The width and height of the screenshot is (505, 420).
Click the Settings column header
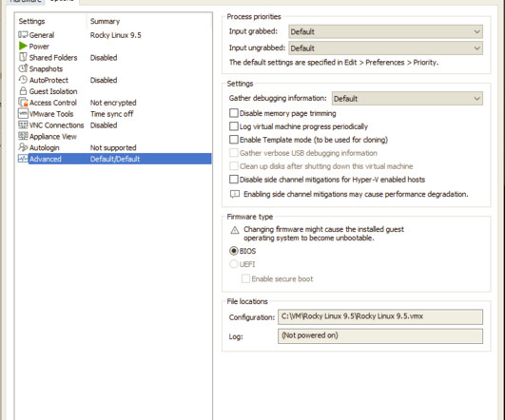click(x=31, y=21)
